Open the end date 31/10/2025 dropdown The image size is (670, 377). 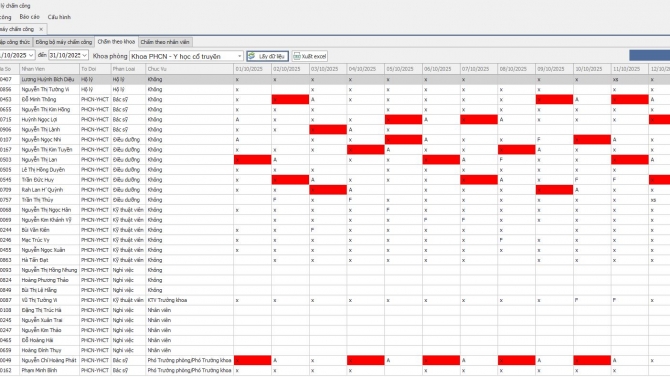tap(85, 56)
